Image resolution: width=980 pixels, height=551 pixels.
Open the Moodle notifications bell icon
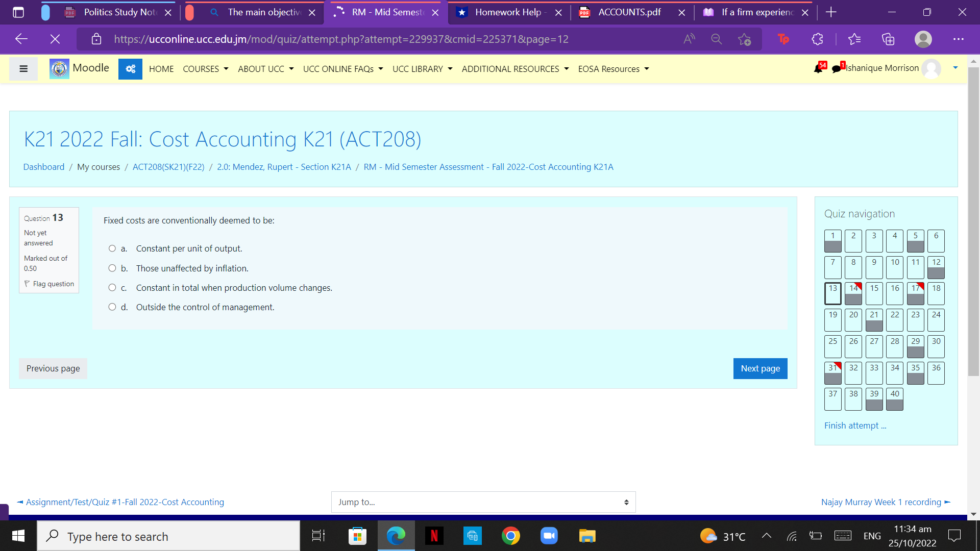818,69
